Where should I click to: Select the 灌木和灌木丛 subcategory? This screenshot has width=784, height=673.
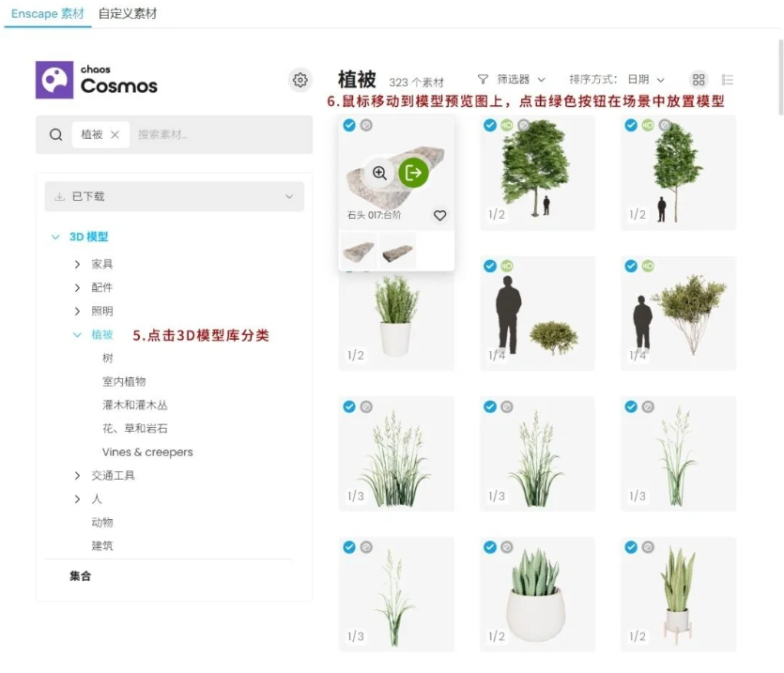(x=134, y=405)
